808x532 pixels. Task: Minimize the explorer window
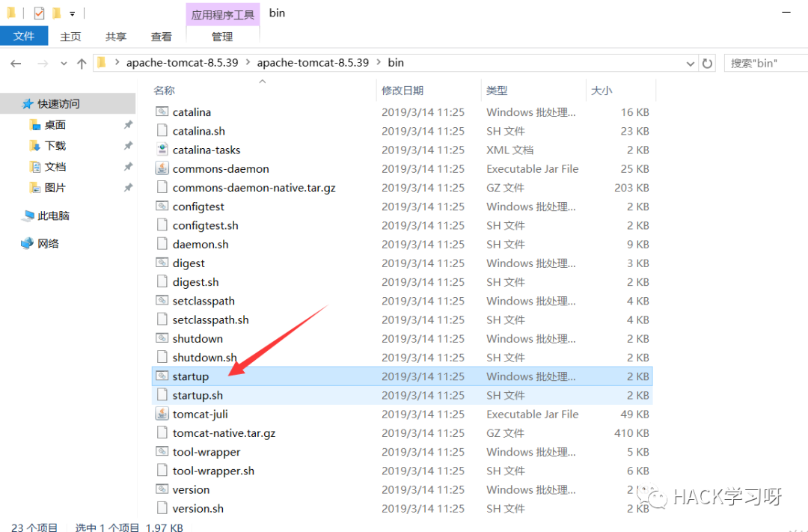tap(786, 13)
